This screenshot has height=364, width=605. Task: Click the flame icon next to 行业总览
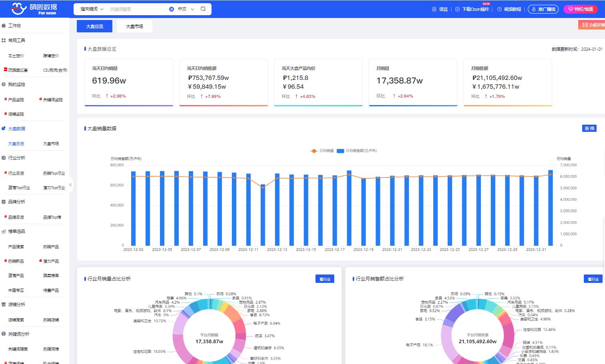6,173
